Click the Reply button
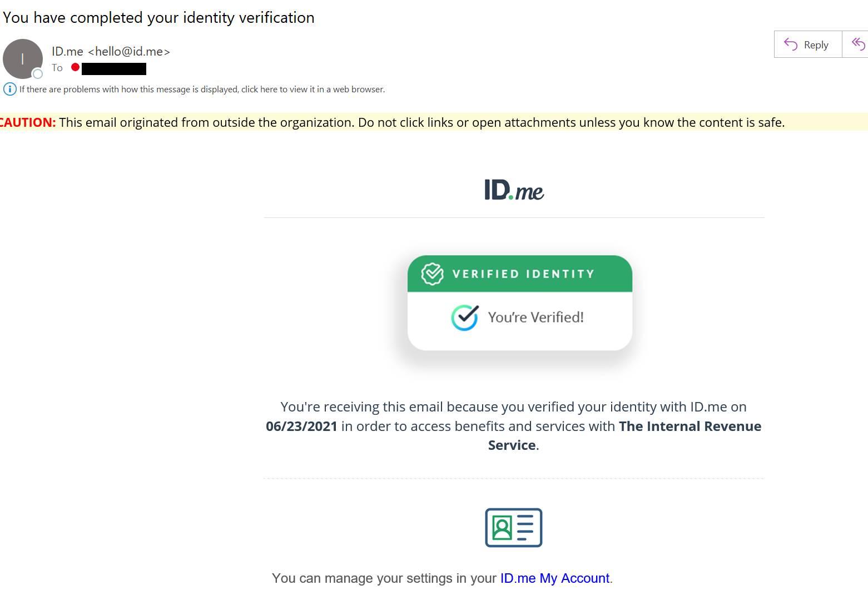This screenshot has height=600, width=868. (x=807, y=44)
